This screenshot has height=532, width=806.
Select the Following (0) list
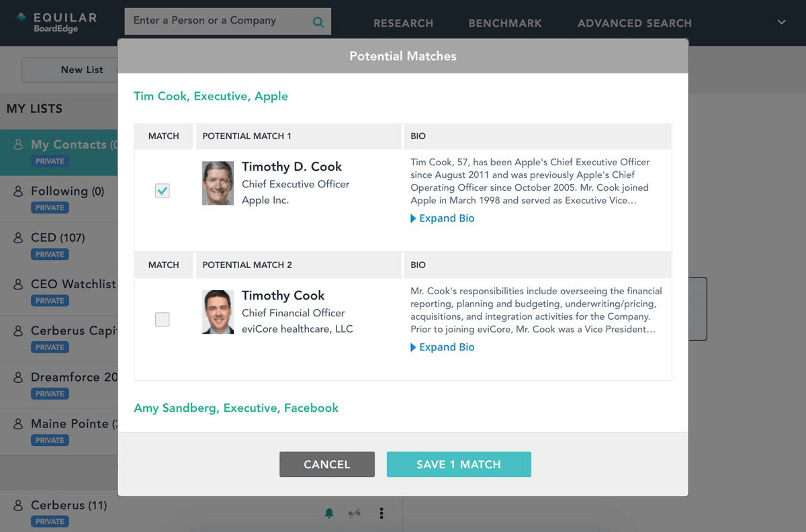59,199
